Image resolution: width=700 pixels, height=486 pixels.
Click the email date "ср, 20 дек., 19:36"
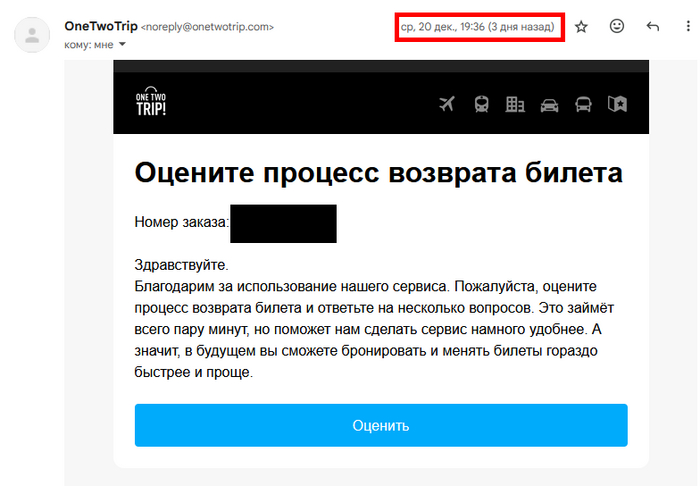point(442,27)
